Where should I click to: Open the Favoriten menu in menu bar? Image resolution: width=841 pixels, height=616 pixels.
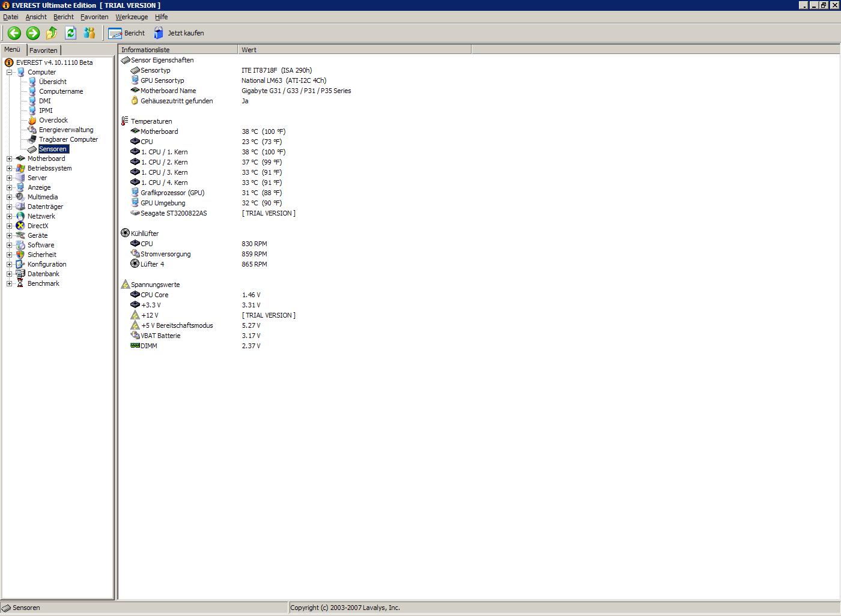pos(94,17)
